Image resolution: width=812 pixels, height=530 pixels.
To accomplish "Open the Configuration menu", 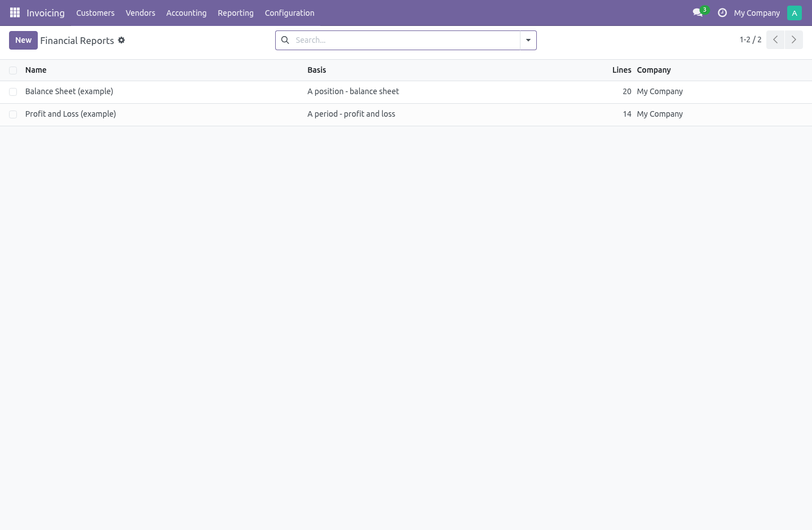I will click(290, 13).
